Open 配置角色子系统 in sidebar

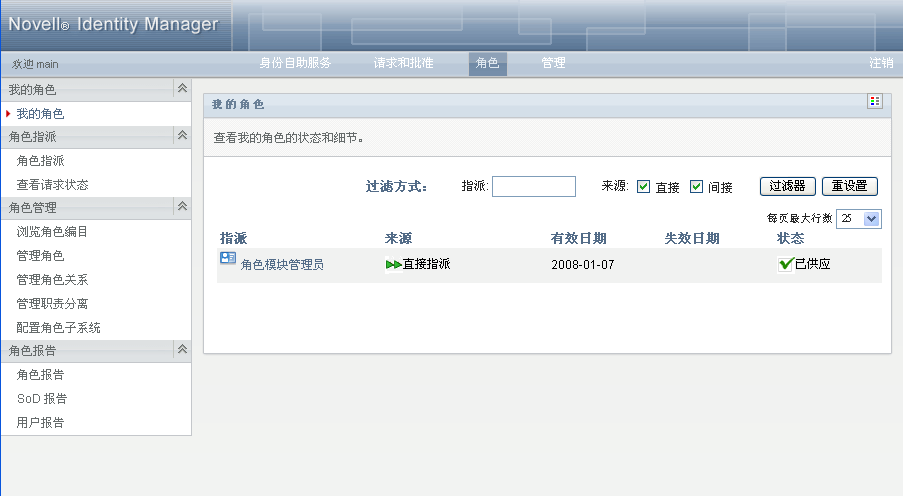click(59, 328)
